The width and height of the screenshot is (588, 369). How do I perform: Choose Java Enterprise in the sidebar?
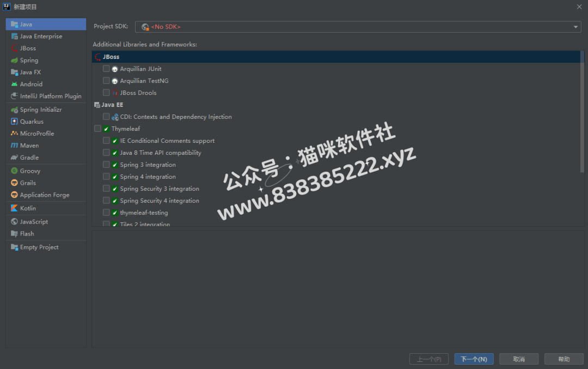(46, 36)
